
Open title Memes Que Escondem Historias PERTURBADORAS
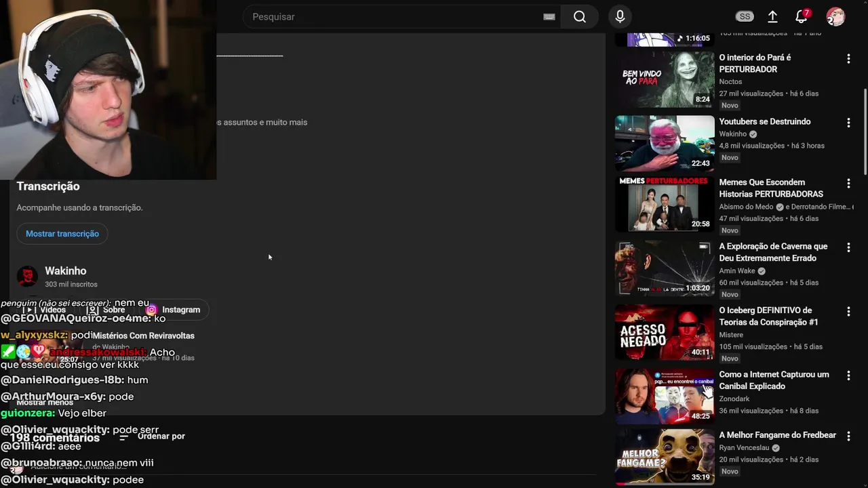tap(771, 188)
